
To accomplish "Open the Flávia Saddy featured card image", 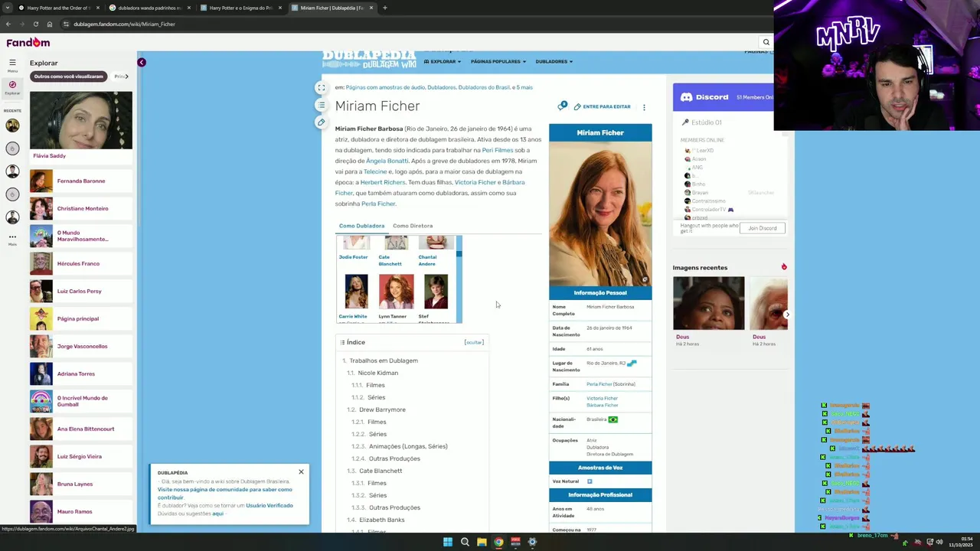I will pyautogui.click(x=81, y=120).
